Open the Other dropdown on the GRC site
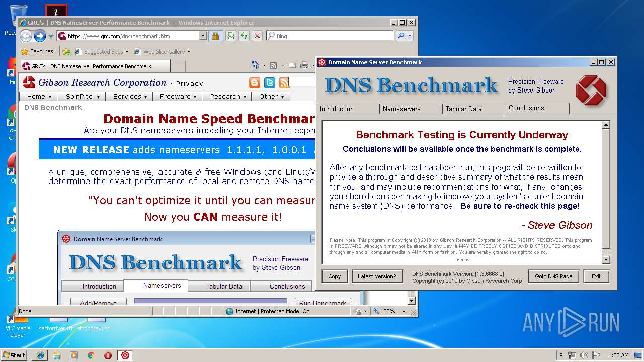Viewport: 644px width, 362px height. 271,96
